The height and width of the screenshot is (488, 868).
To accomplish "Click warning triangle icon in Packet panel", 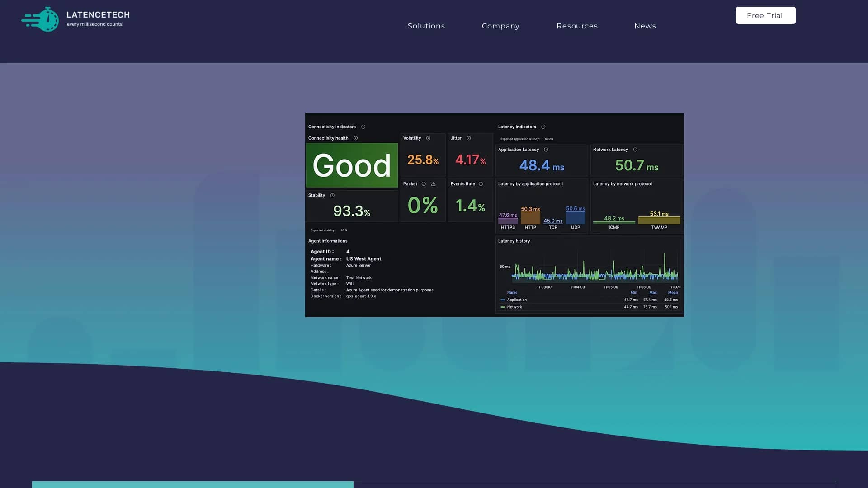I will 433,184.
